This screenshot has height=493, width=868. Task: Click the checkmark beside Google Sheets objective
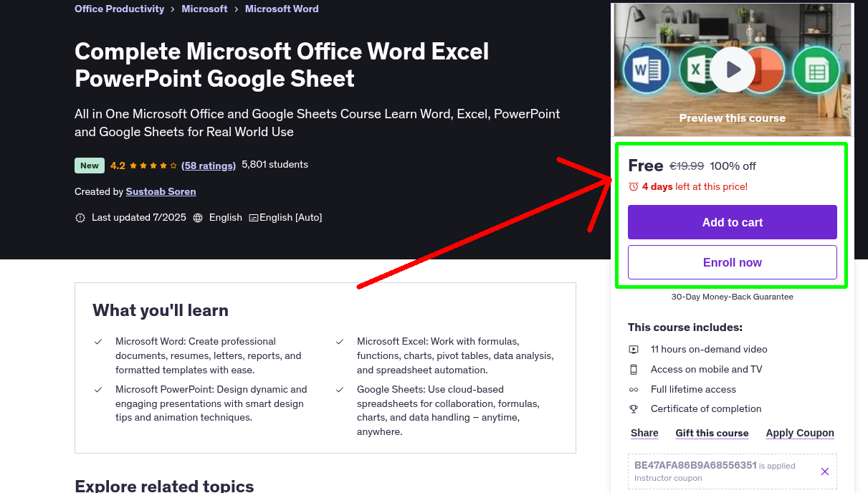(x=340, y=391)
